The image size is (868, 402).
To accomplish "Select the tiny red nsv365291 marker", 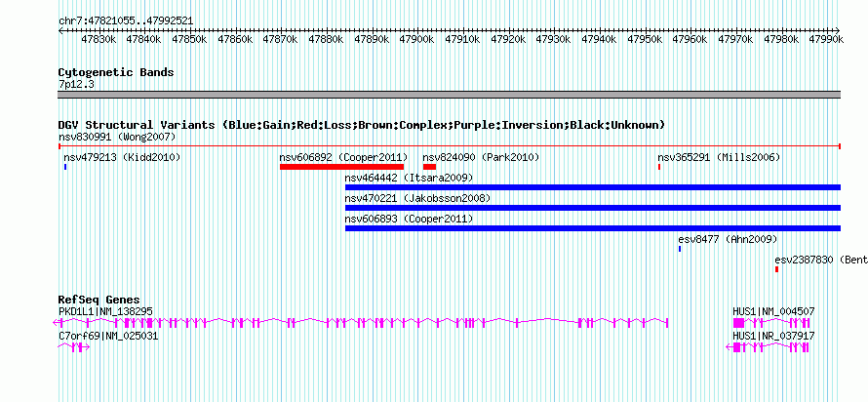I will [659, 167].
